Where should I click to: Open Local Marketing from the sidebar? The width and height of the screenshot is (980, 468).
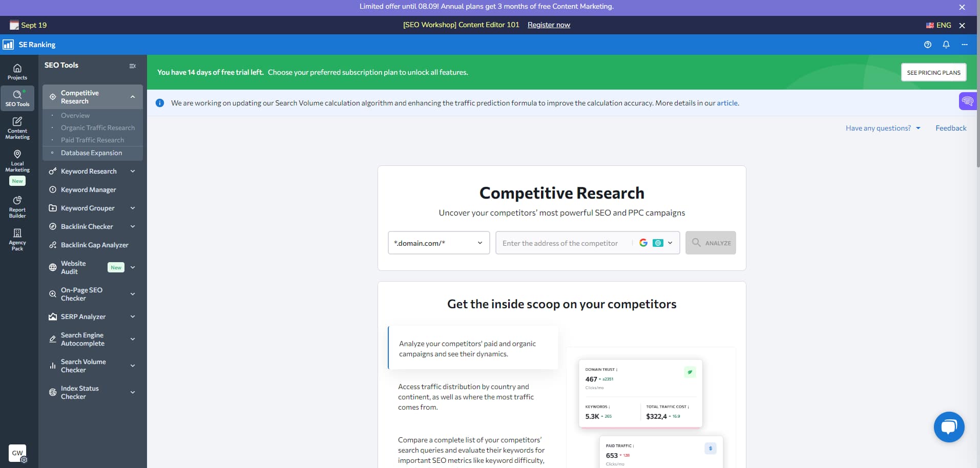pyautogui.click(x=17, y=160)
